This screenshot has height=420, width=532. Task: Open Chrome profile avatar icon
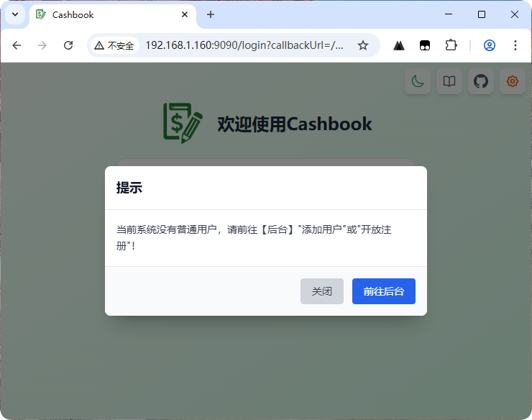click(490, 45)
